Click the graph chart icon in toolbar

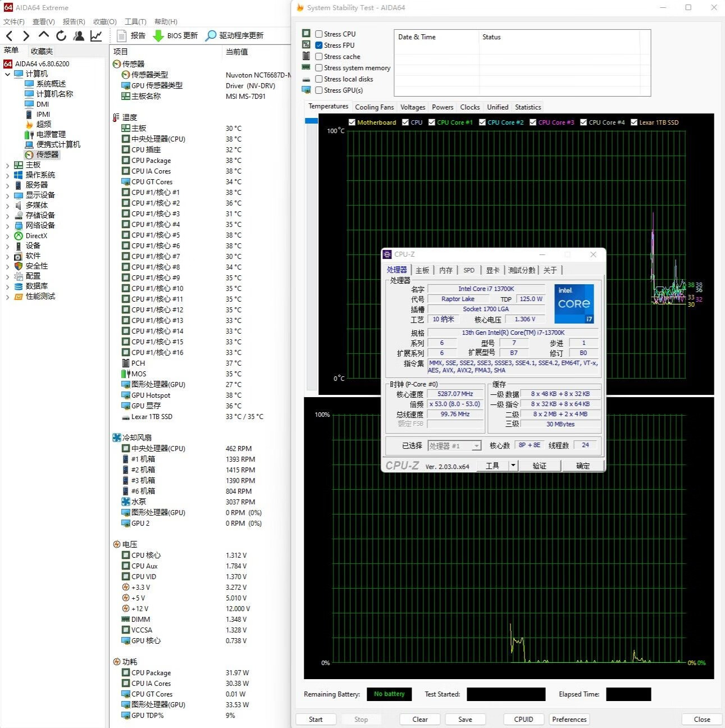pos(96,36)
